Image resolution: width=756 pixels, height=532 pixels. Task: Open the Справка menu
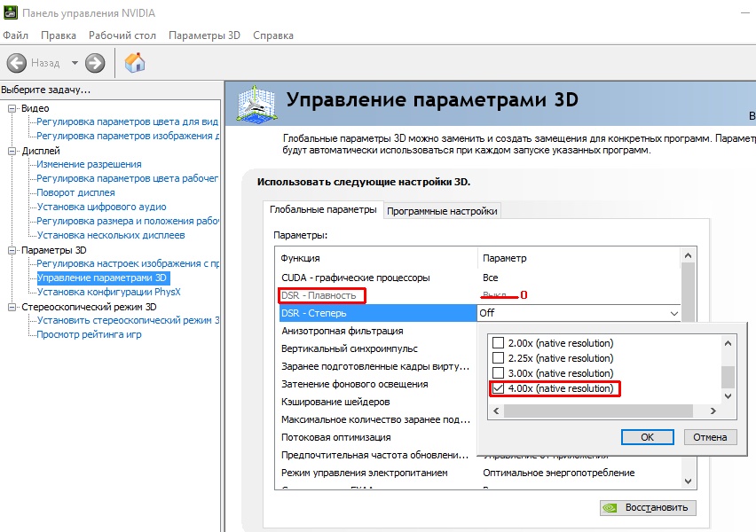pyautogui.click(x=273, y=35)
